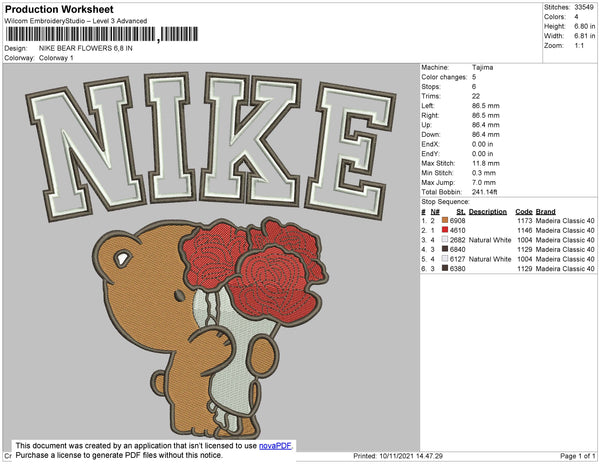Click the 'EndX:' label

click(430, 144)
